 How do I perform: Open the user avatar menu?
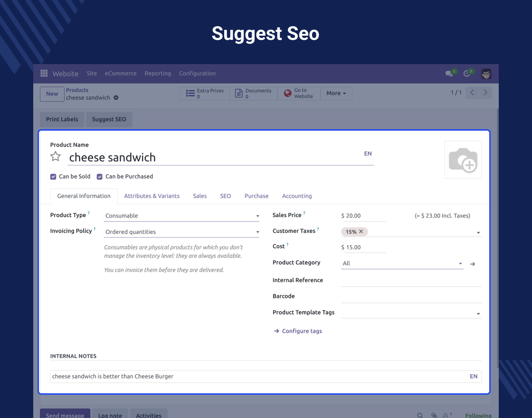click(x=486, y=74)
